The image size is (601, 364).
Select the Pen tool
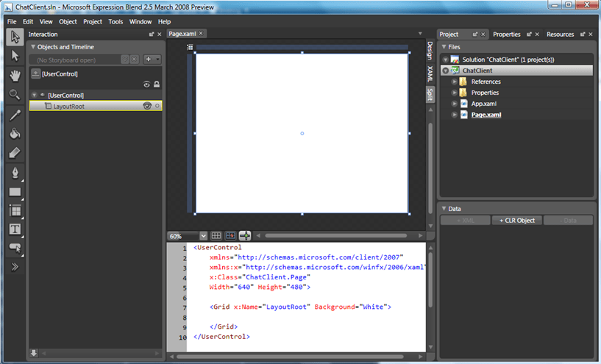(15, 173)
